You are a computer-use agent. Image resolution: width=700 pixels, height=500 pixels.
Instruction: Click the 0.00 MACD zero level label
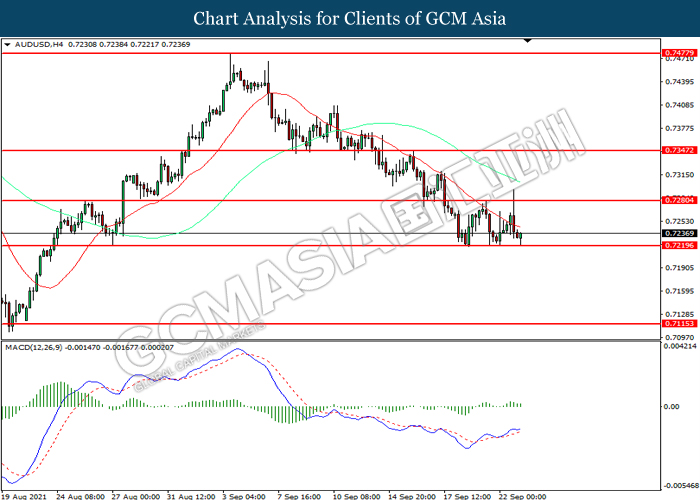pyautogui.click(x=671, y=407)
